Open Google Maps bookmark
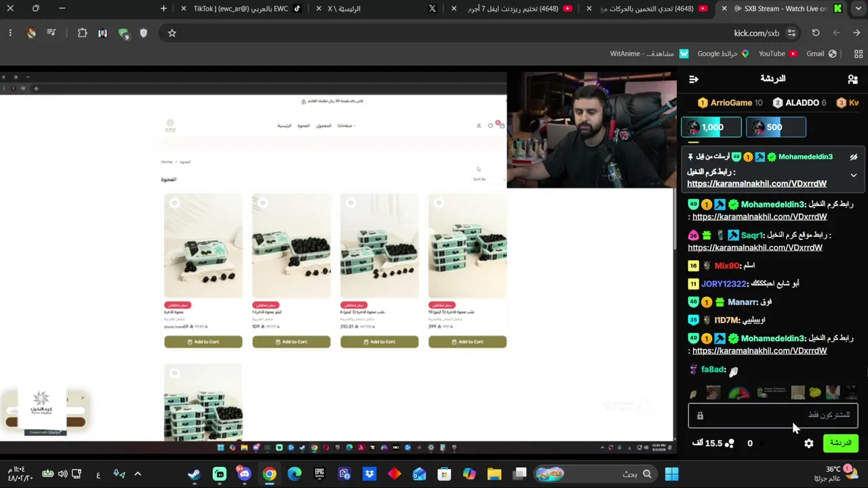The height and width of the screenshot is (488, 868). [x=723, y=54]
